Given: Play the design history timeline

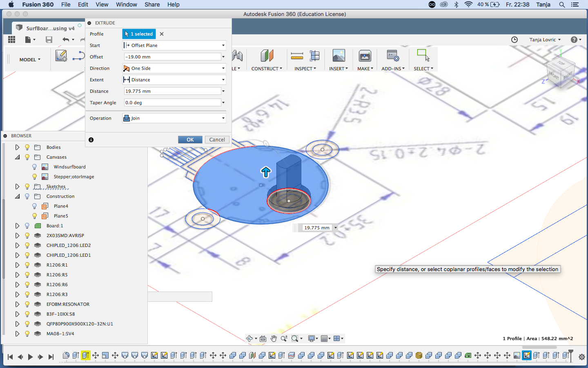Looking at the screenshot, I should 30,357.
